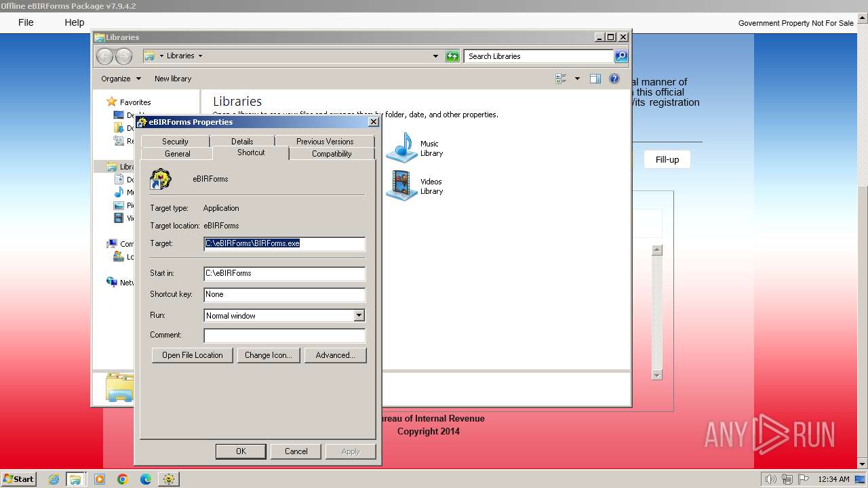Select the Shortcut tab

click(251, 152)
